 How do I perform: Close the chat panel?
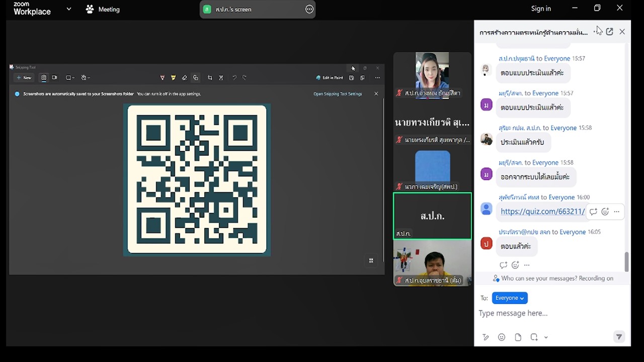click(x=622, y=32)
